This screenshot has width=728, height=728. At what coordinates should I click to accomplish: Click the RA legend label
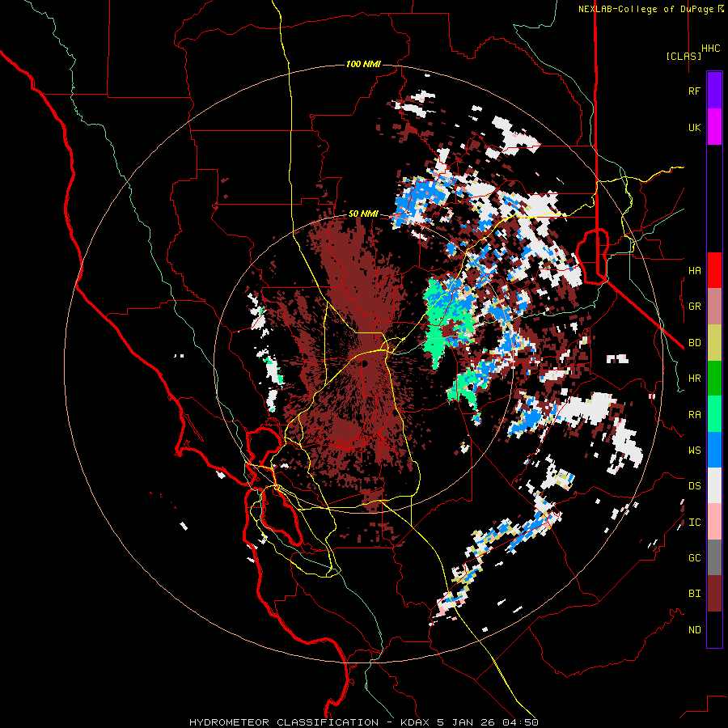click(x=694, y=415)
